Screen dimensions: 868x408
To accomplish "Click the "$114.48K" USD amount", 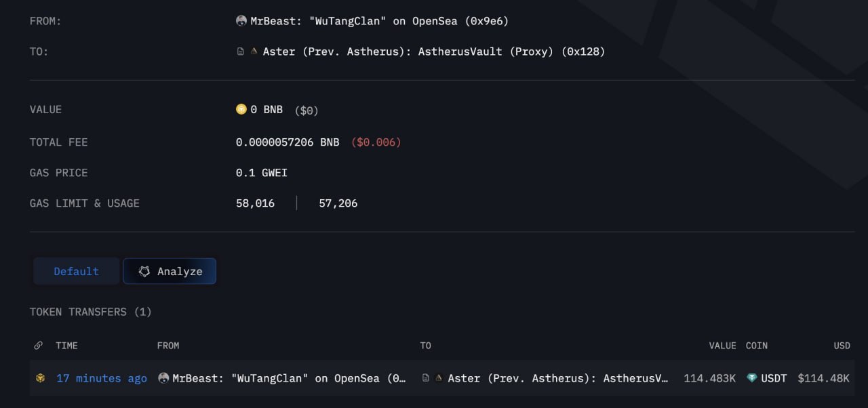I will click(824, 379).
